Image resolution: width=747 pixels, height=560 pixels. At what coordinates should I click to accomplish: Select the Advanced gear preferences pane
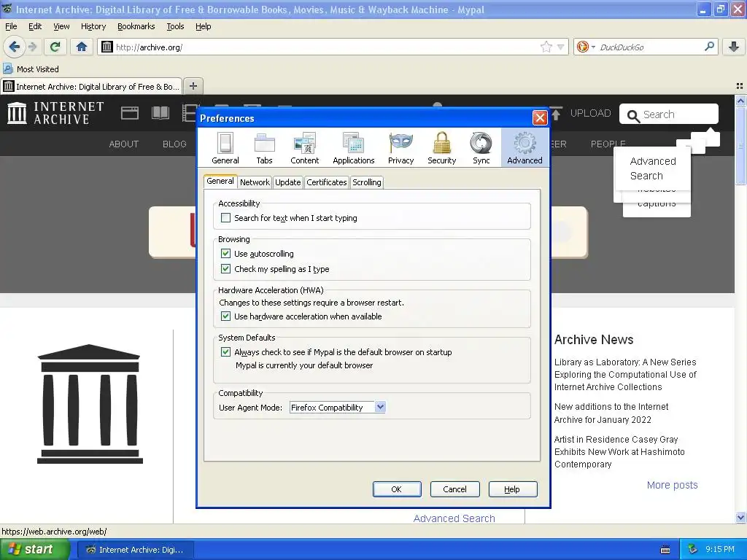(x=525, y=147)
